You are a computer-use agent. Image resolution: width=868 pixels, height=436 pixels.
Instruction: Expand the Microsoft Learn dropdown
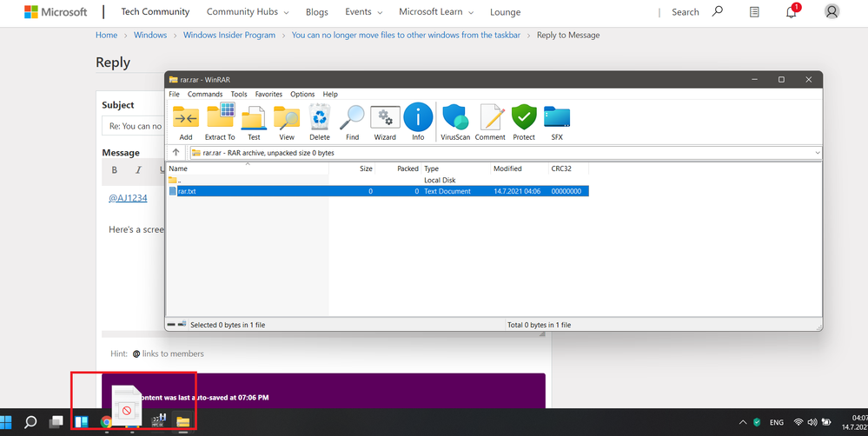[436, 11]
